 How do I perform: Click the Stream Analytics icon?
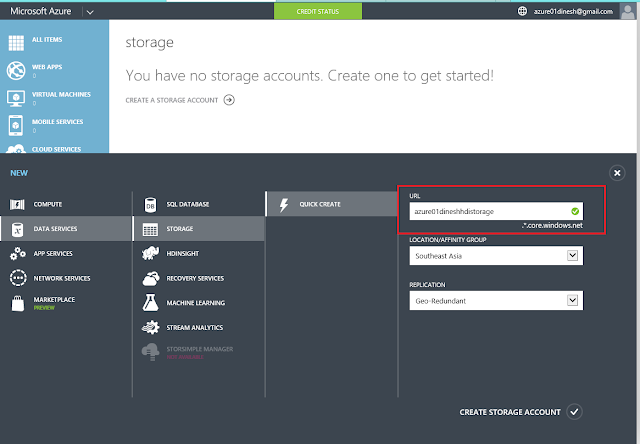pos(151,328)
